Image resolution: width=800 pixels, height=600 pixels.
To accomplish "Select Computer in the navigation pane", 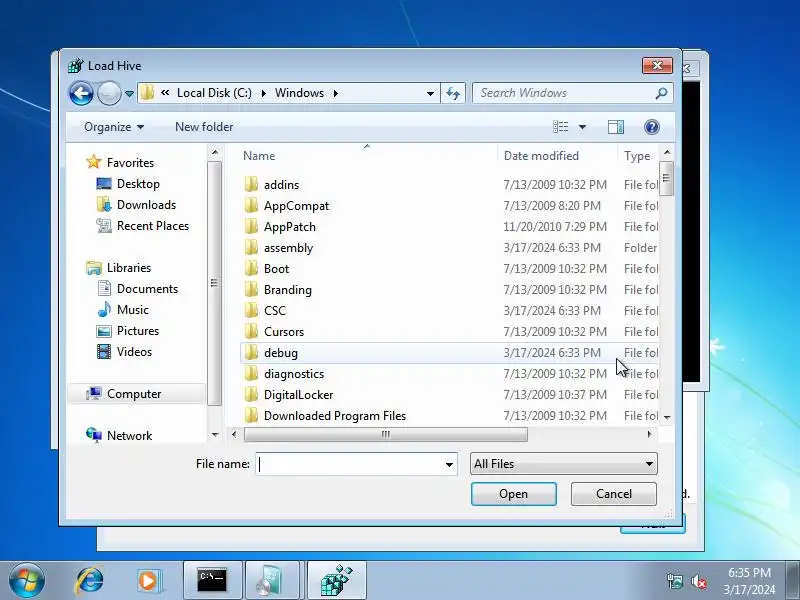I will (x=134, y=394).
